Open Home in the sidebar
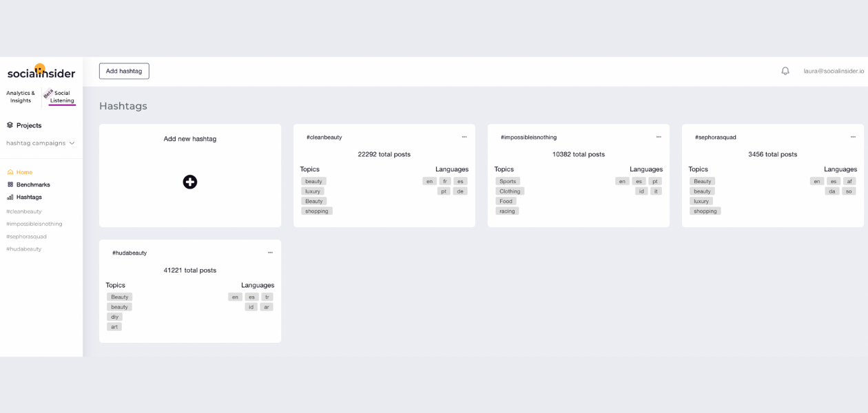Screen dimensions: 868x413 [25, 172]
